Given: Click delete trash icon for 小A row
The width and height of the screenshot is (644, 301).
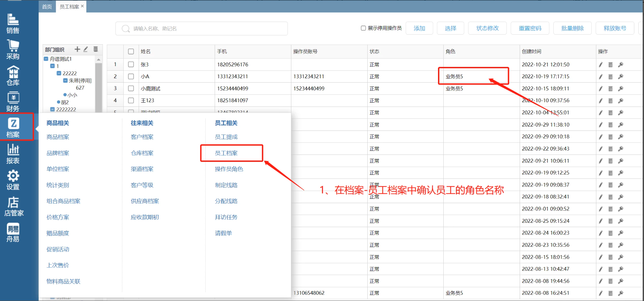Looking at the screenshot, I should pyautogui.click(x=610, y=77).
